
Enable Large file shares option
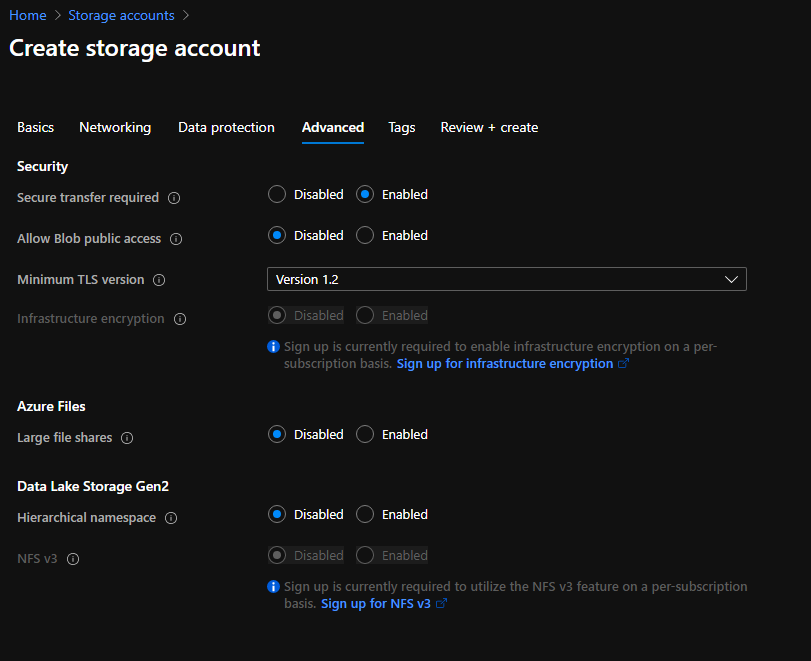click(x=366, y=435)
